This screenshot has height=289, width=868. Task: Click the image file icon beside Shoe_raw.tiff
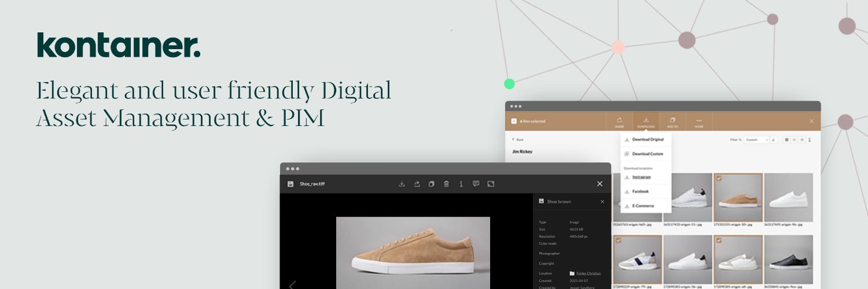point(290,184)
